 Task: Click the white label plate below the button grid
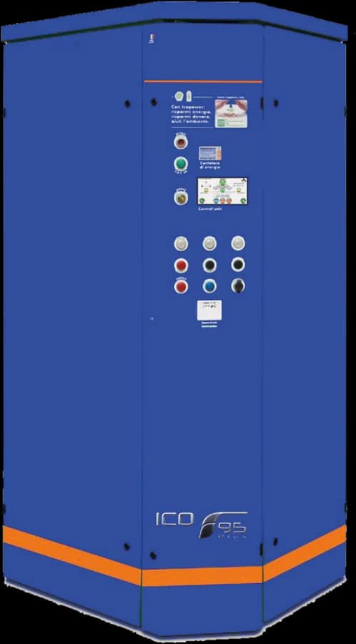[209, 310]
